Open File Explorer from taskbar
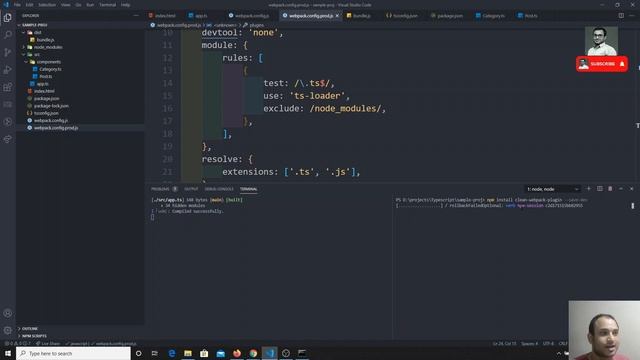Image resolution: width=640 pixels, height=360 pixels. [188, 353]
